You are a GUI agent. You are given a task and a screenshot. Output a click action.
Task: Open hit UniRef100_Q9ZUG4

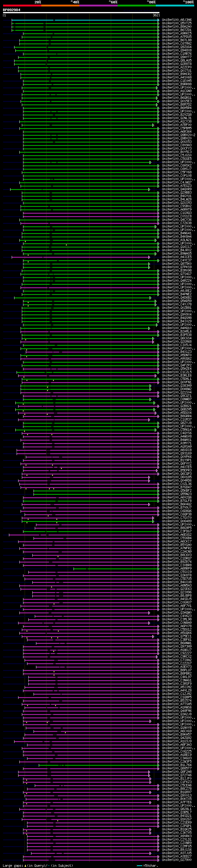177,47
